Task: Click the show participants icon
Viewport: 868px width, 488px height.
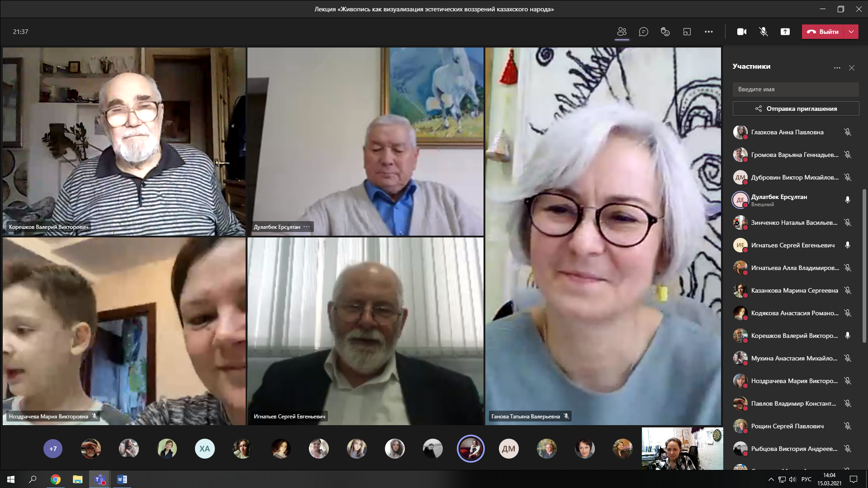Action: pos(622,32)
